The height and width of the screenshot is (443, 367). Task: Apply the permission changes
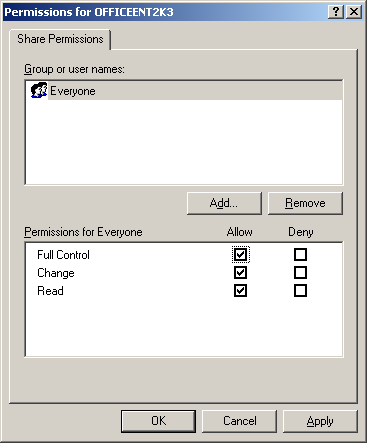[x=320, y=421]
